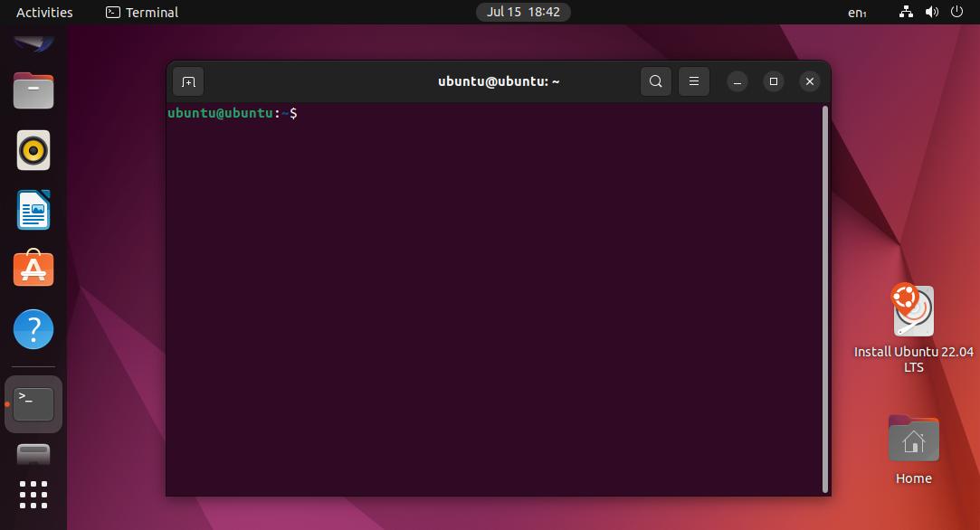Screen dimensions: 980x530
Task: Click the terminal title ubuntu@ubuntu: ~
Action: [499, 82]
